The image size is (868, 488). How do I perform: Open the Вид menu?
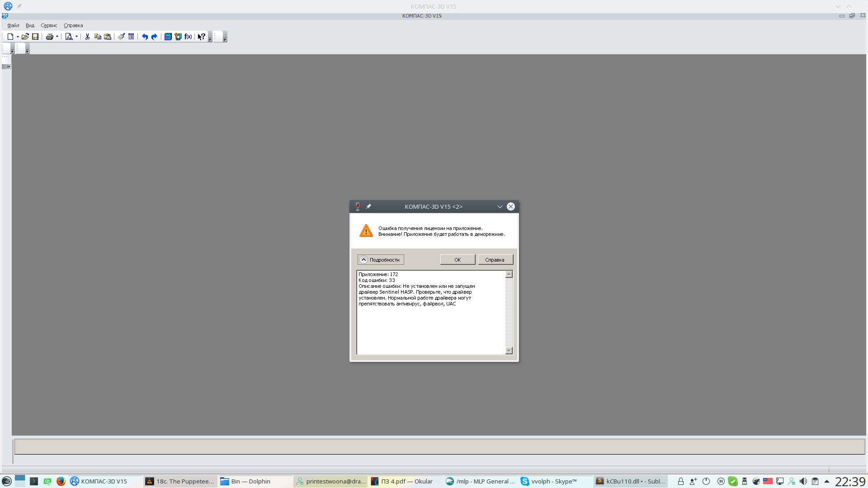tap(30, 25)
